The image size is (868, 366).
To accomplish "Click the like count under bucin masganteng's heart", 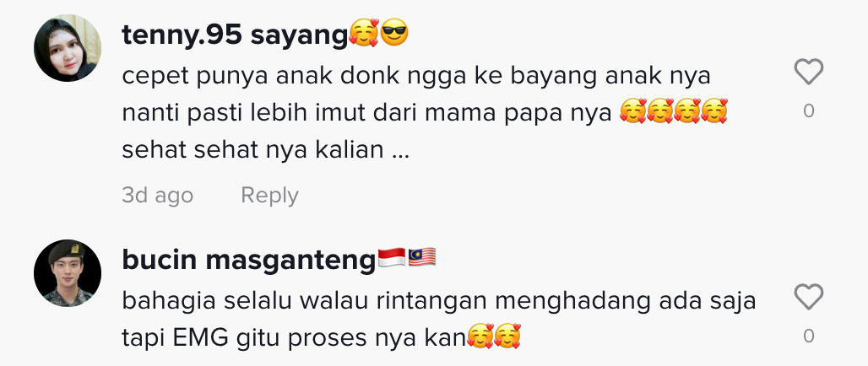I will tap(809, 336).
